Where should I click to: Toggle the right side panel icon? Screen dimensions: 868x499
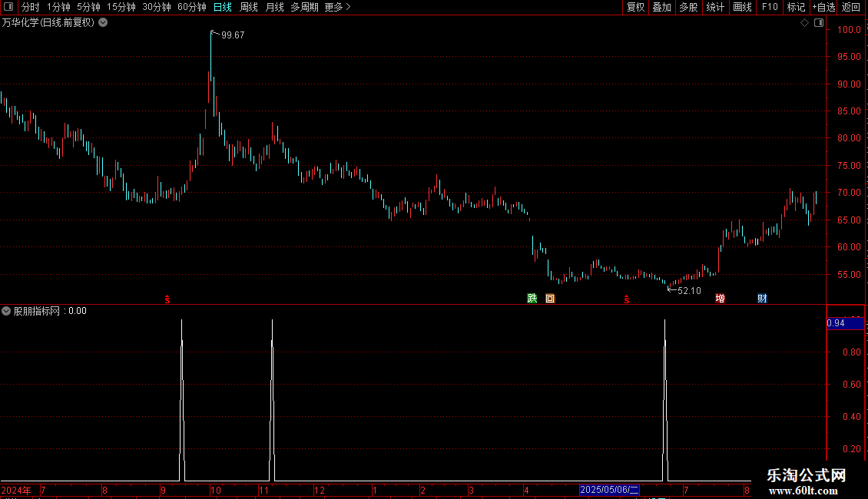click(819, 23)
